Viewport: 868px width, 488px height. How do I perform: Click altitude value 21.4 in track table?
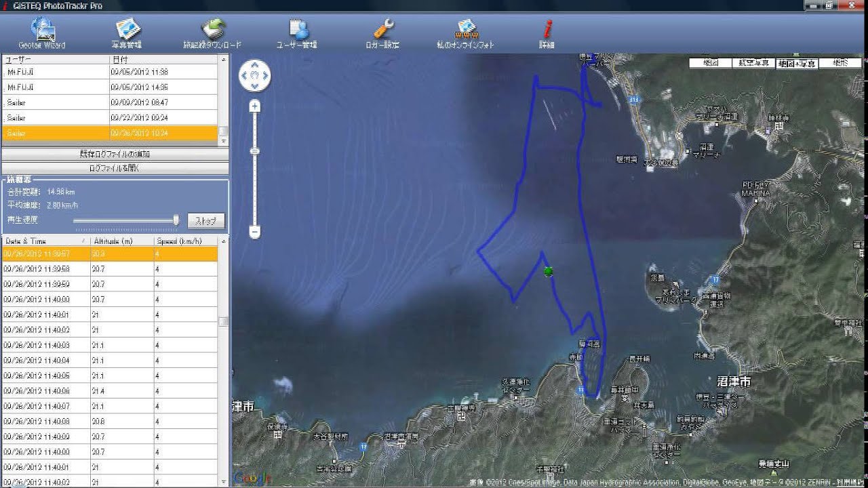[98, 391]
